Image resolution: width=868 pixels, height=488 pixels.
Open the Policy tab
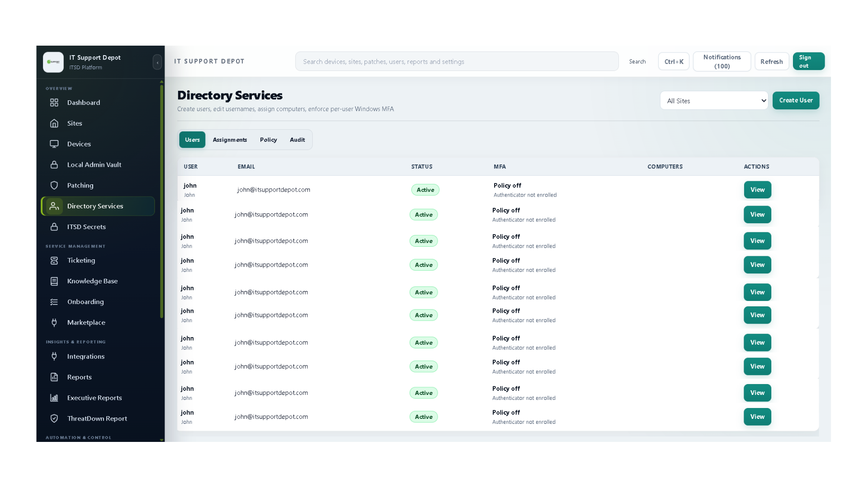click(268, 140)
